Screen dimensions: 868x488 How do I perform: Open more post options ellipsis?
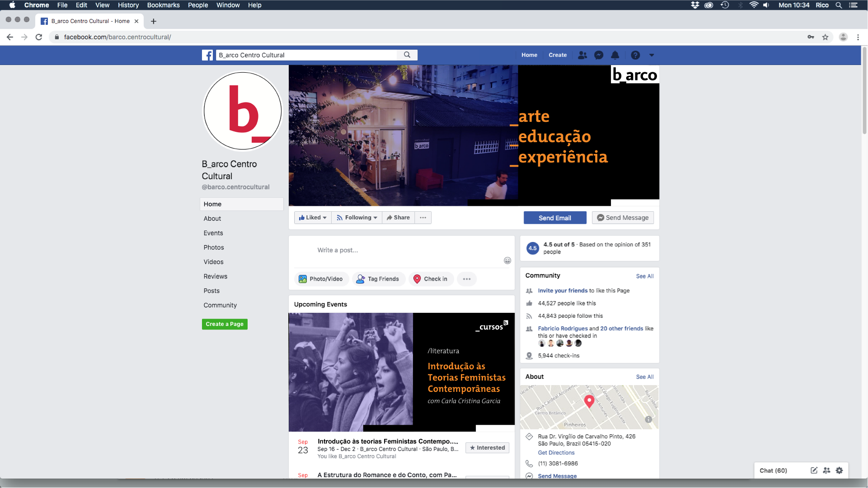pyautogui.click(x=467, y=279)
